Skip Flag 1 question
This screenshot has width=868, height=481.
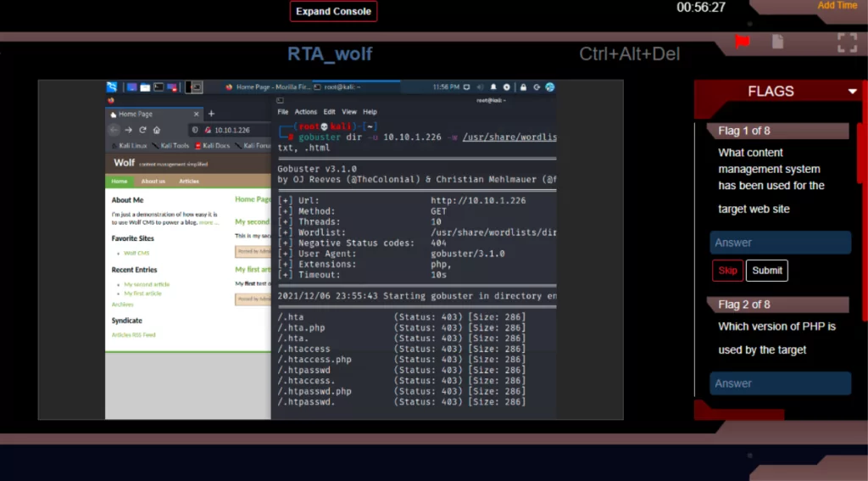tap(727, 271)
